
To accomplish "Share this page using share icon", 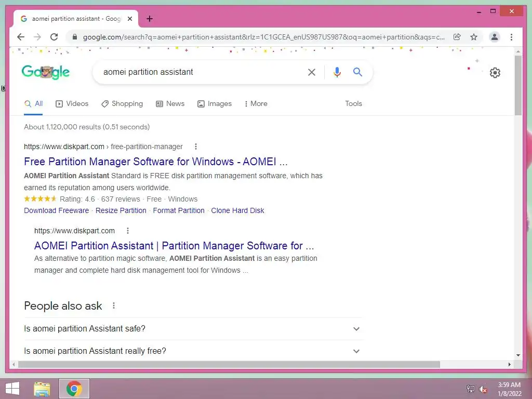I will pos(457,37).
